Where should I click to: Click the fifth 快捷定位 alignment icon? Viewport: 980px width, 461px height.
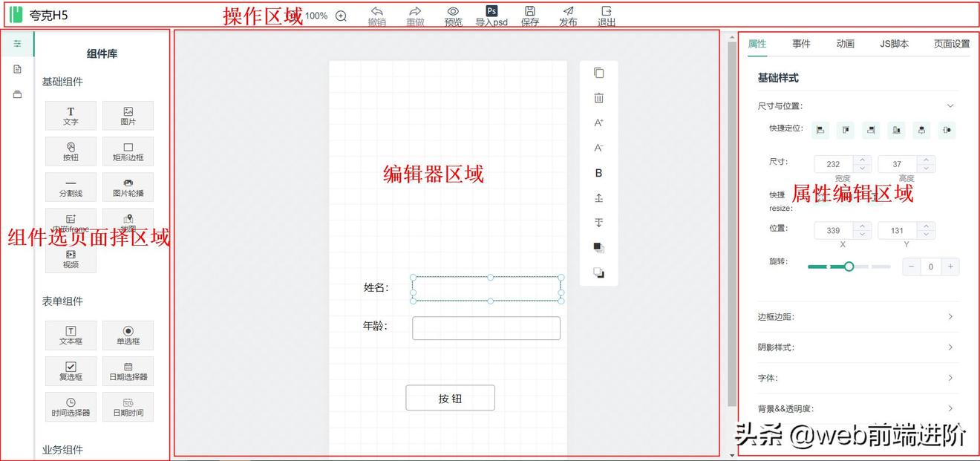[x=921, y=130]
